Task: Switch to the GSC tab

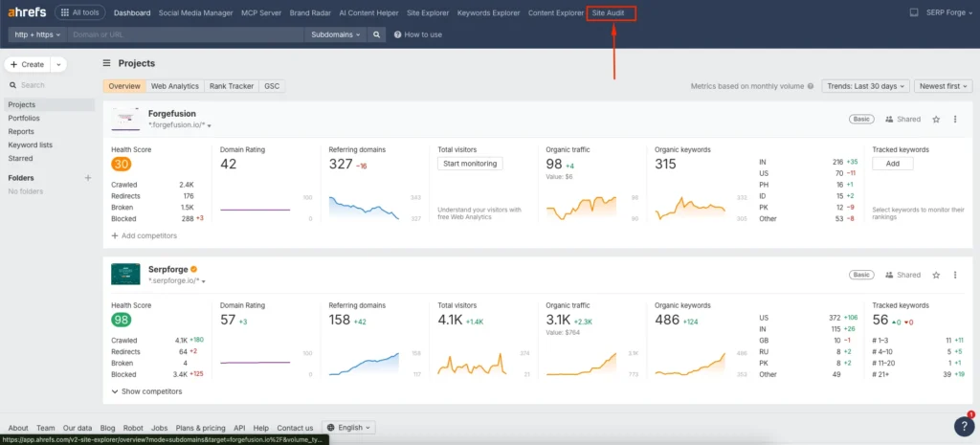Action: coord(272,86)
